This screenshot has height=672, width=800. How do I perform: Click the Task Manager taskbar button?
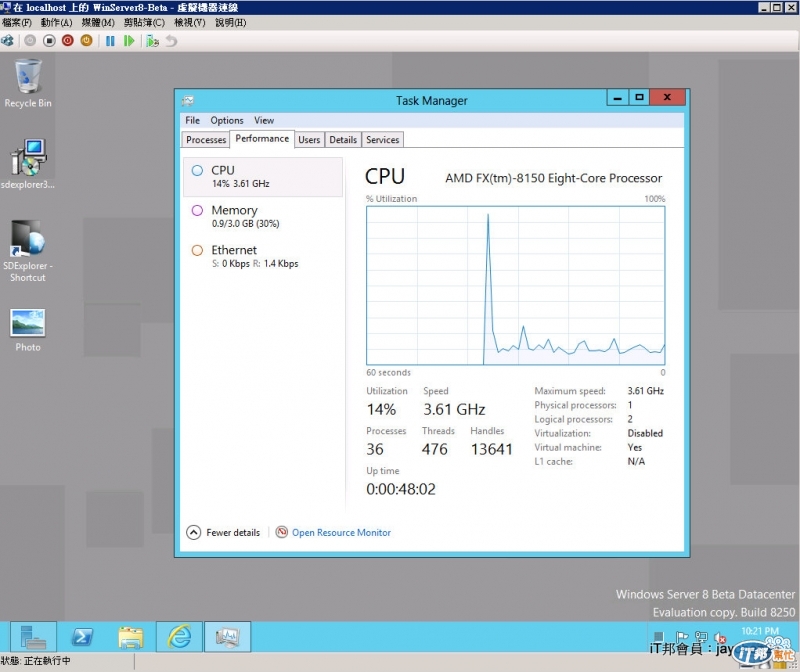click(x=228, y=637)
